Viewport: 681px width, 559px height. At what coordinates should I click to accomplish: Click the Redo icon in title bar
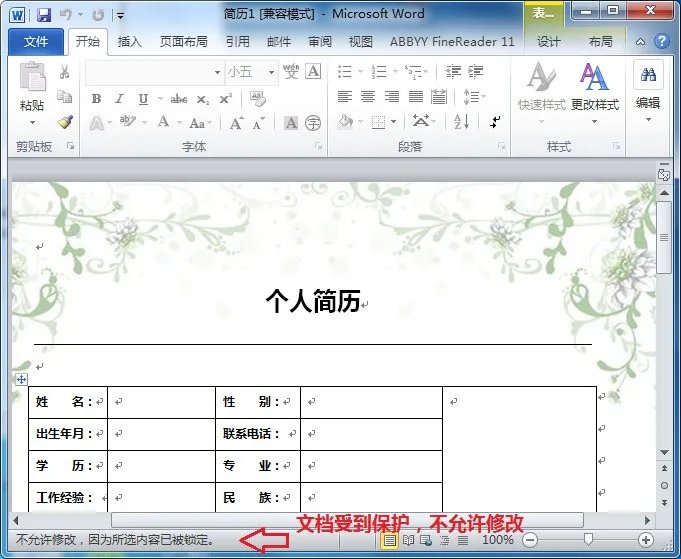[x=98, y=15]
